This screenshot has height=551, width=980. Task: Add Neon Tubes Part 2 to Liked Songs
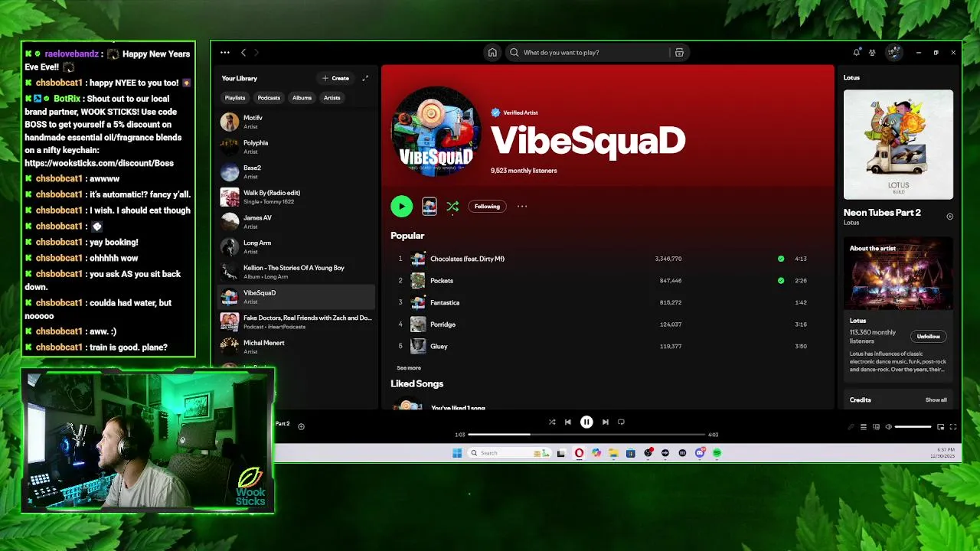pos(949,217)
